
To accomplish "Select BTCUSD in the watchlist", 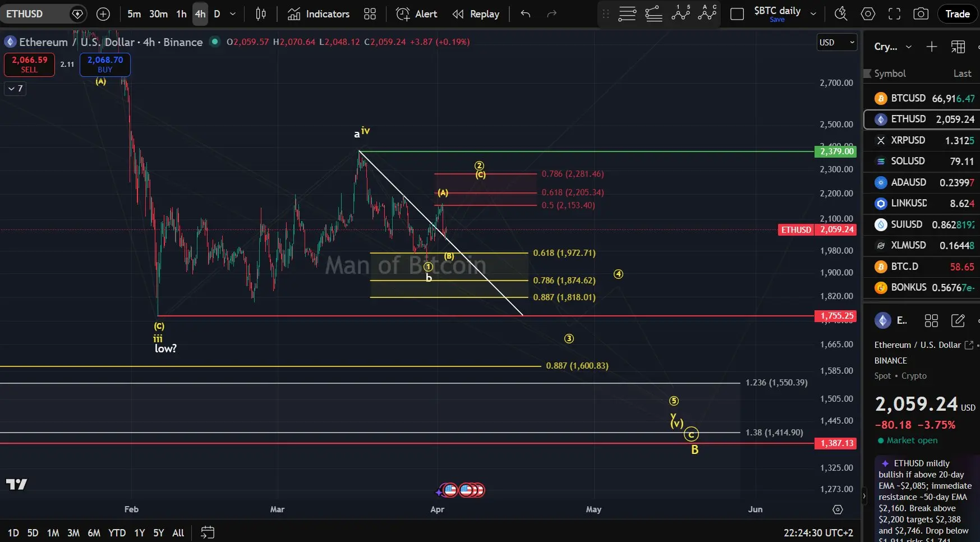I will click(921, 98).
